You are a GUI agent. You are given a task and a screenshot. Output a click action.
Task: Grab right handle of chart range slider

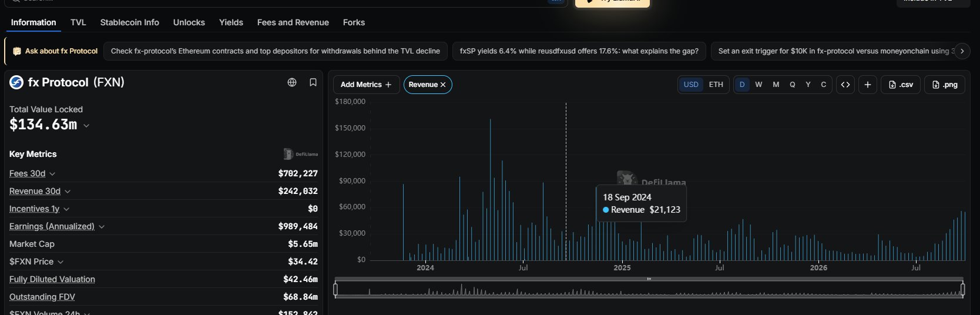[963, 289]
